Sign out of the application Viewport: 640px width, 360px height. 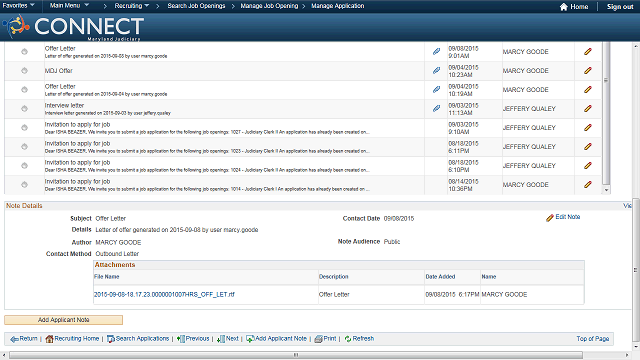(x=620, y=7)
